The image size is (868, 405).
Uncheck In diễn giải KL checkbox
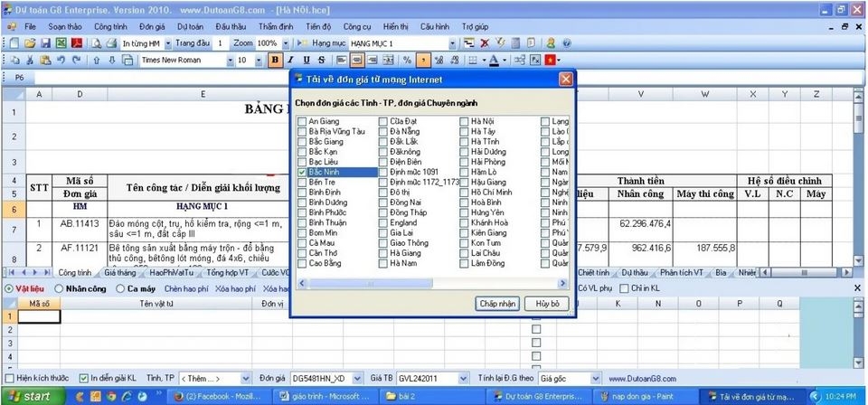pyautogui.click(x=83, y=379)
